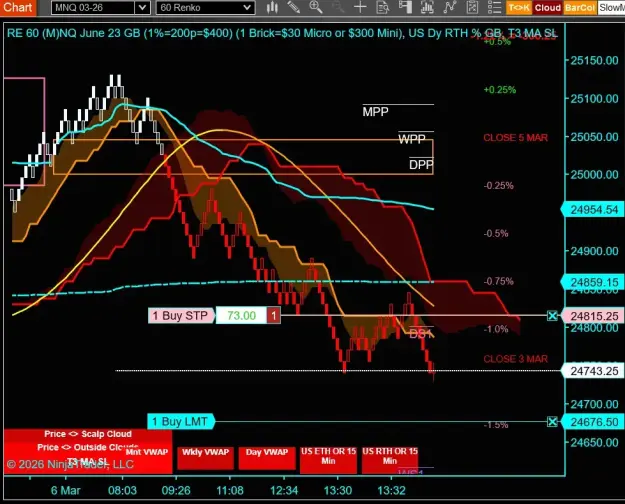
Task: Click the -0.25% level label
Action: pos(498,186)
